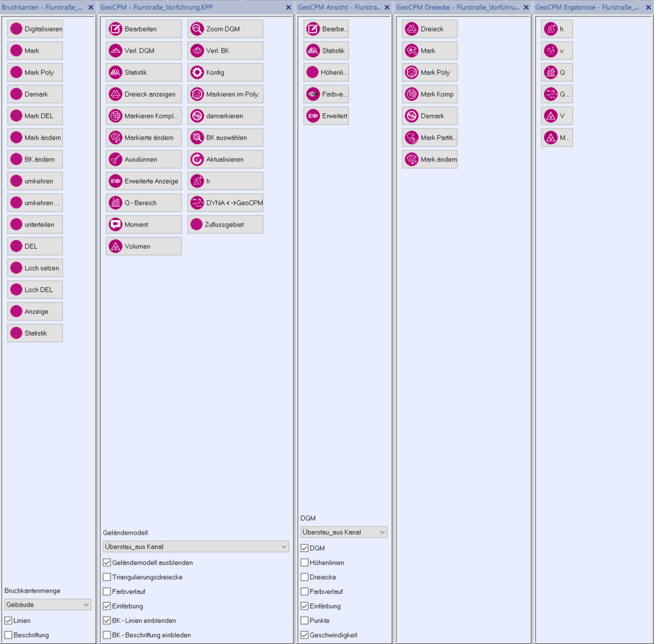Screen dimensions: 654x644
Task: Select the Volumen tool
Action: point(144,246)
